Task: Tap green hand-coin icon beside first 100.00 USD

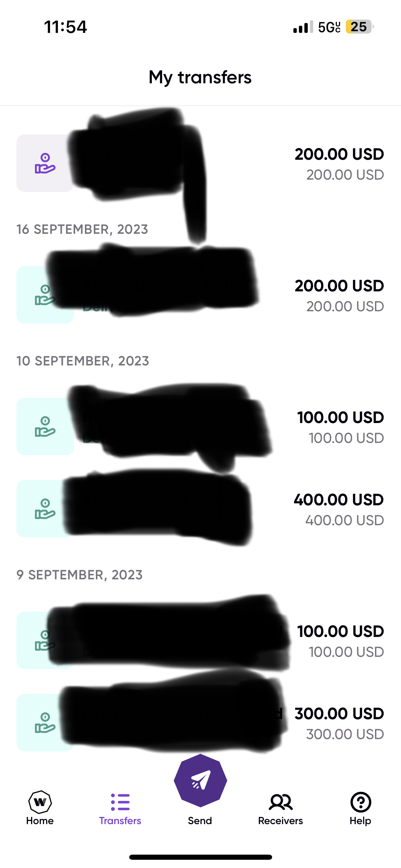Action: coord(45,426)
